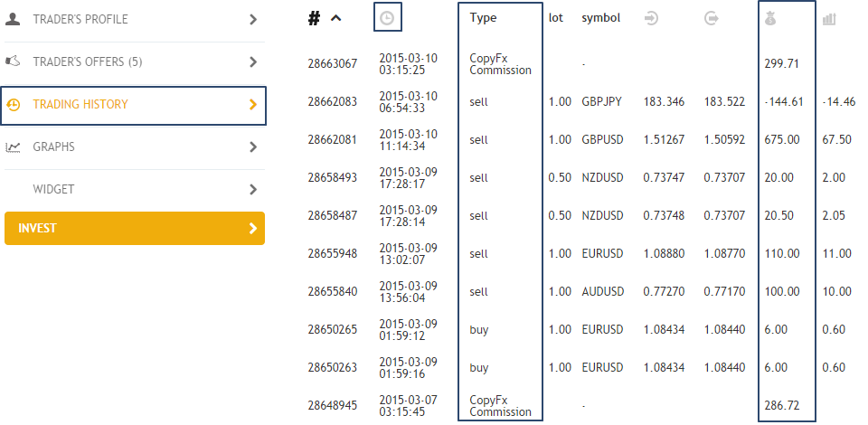Click the Graphs line chart icon
The height and width of the screenshot is (425, 868).
[x=13, y=147]
